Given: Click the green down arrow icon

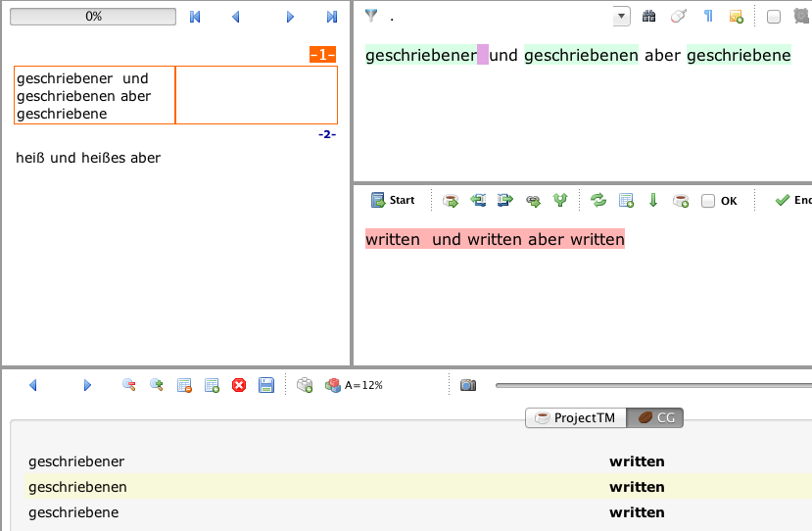Looking at the screenshot, I should (x=653, y=200).
